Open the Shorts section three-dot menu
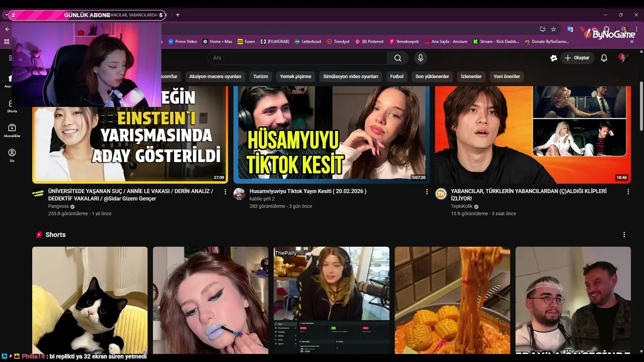Screen dimensions: 644x362 (x=624, y=235)
